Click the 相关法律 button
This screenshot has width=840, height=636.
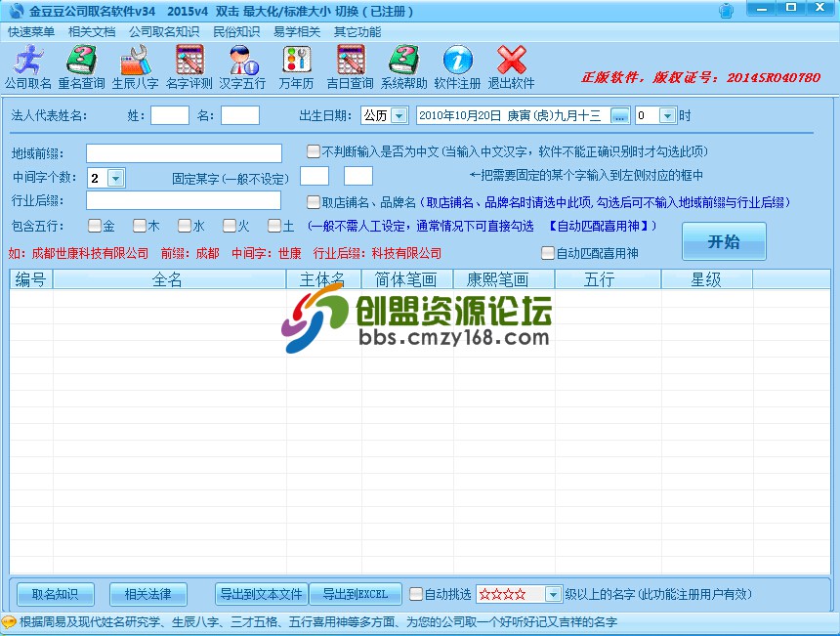[147, 594]
